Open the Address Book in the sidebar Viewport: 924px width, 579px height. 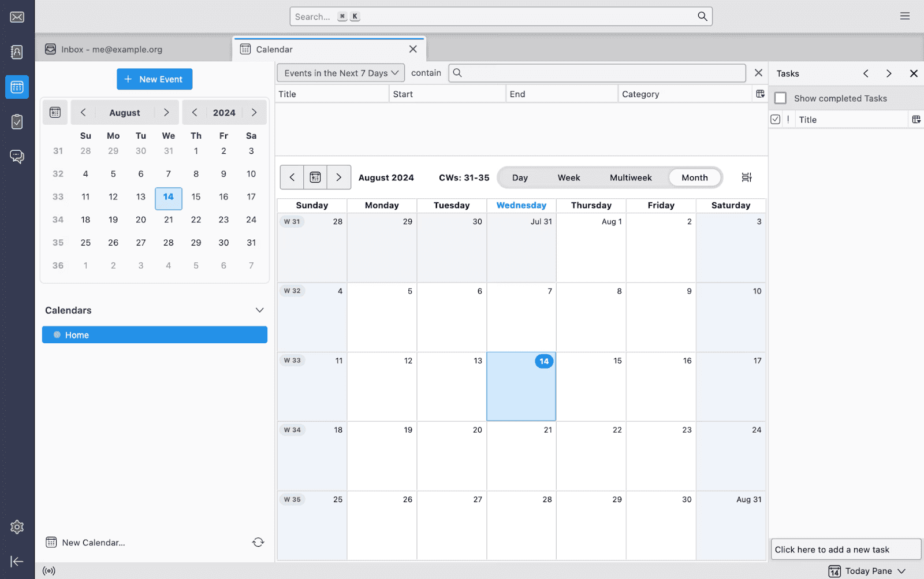coord(17,52)
